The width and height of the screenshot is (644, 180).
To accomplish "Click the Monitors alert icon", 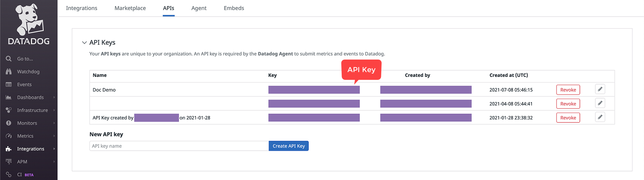I will (x=9, y=123).
